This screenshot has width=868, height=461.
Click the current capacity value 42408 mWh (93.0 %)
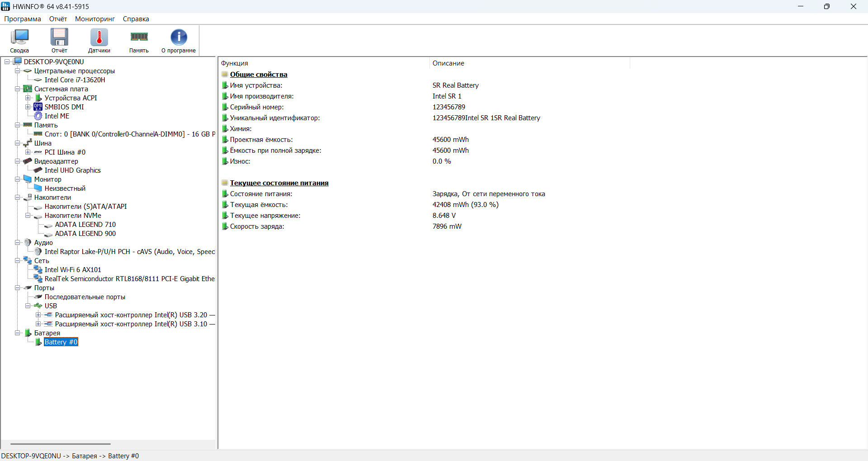pos(466,205)
